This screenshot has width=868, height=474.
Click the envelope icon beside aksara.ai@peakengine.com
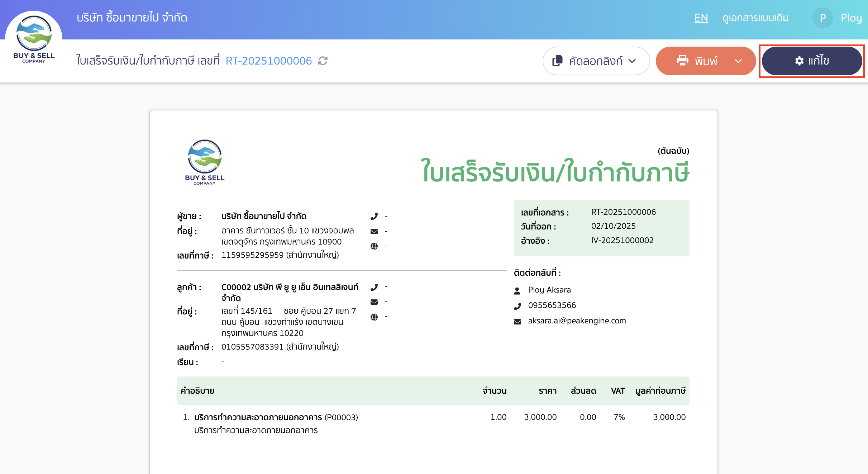pyautogui.click(x=517, y=321)
